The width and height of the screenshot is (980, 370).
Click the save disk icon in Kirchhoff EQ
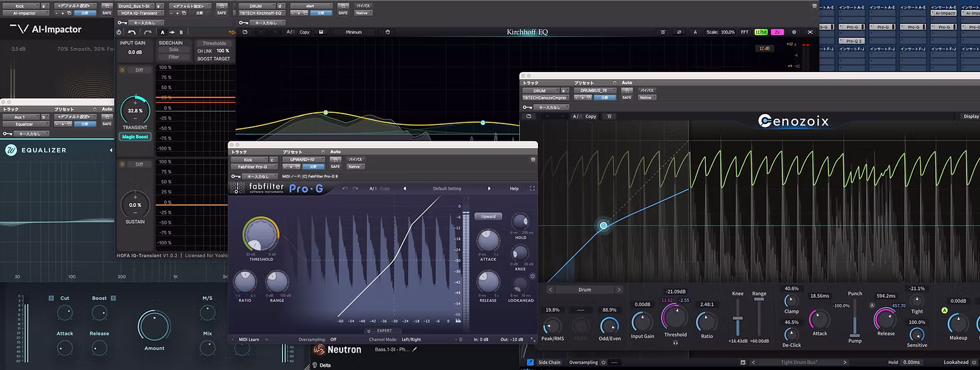321,32
